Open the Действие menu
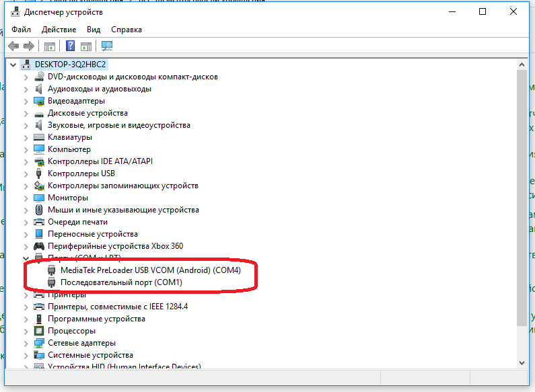 pos(59,30)
